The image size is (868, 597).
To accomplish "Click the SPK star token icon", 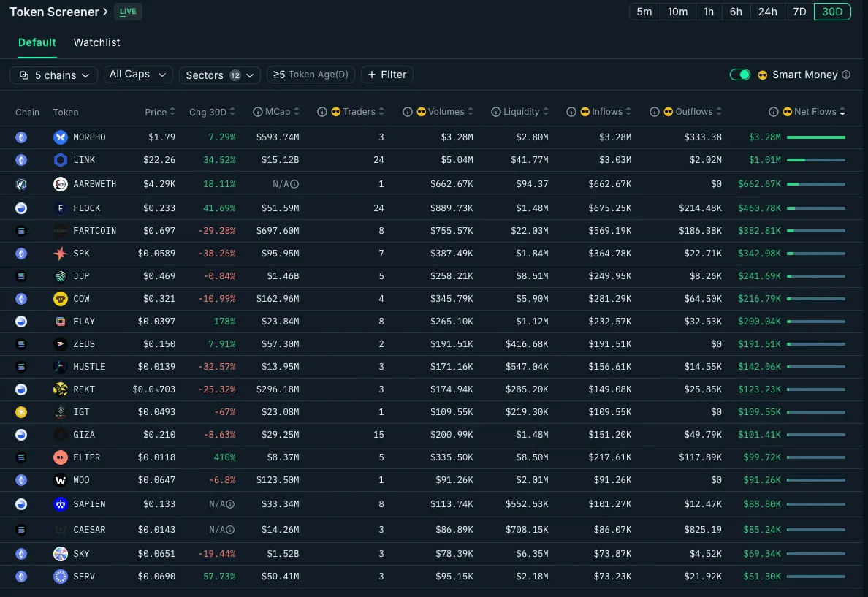I will [61, 253].
